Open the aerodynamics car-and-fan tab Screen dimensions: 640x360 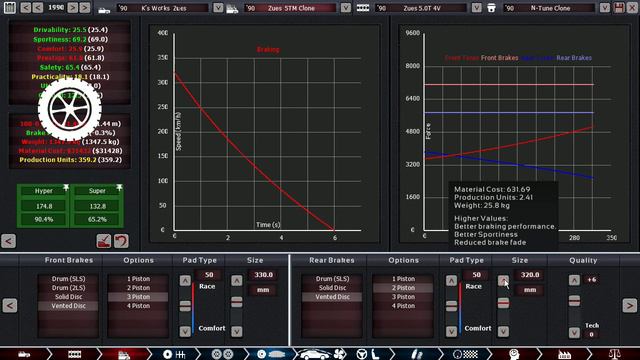tap(322, 354)
